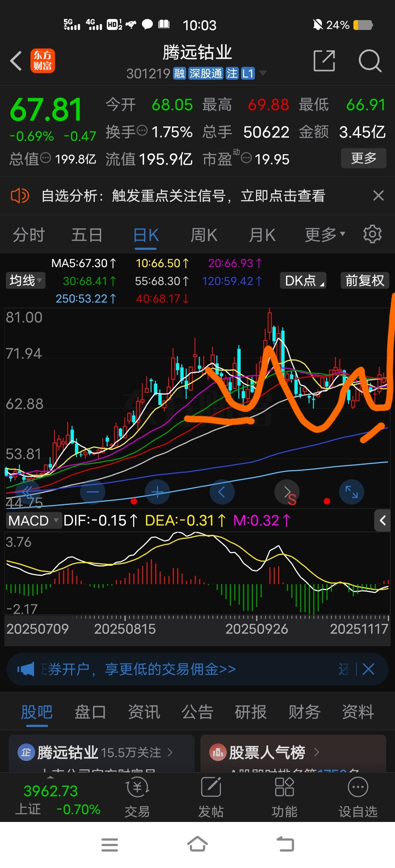Open the 盘口 tab

coord(90,712)
